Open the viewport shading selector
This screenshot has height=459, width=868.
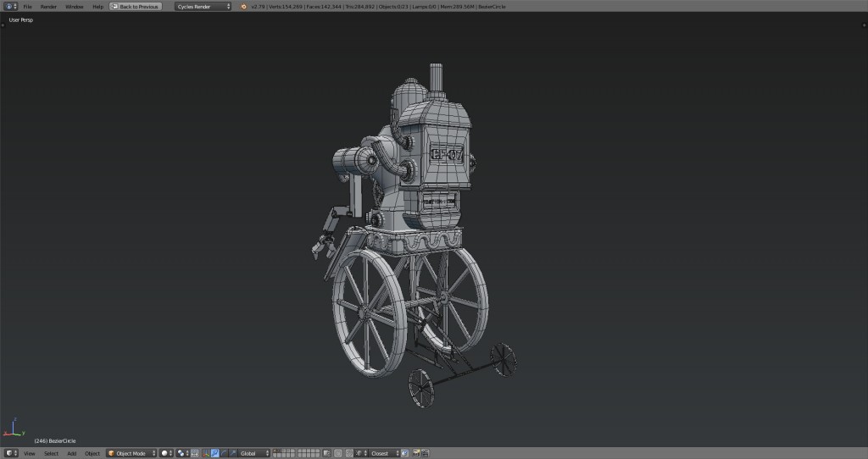(167, 453)
